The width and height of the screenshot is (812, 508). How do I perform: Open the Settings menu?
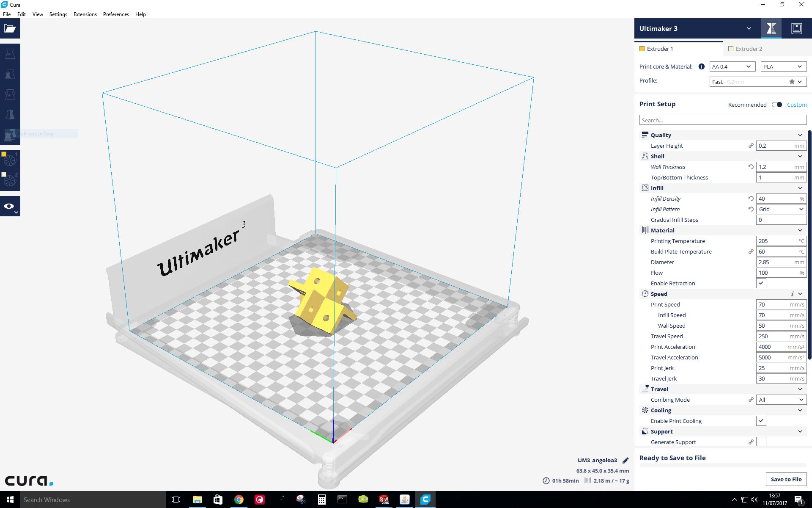58,14
